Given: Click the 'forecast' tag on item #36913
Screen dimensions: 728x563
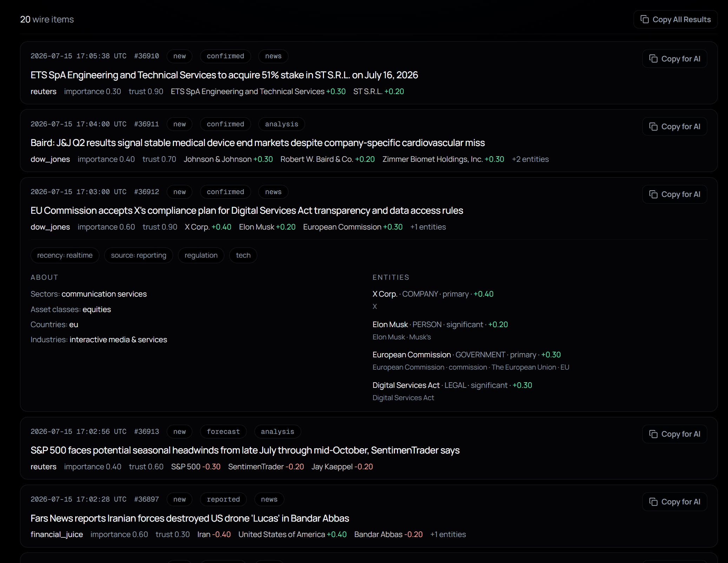Looking at the screenshot, I should point(223,431).
